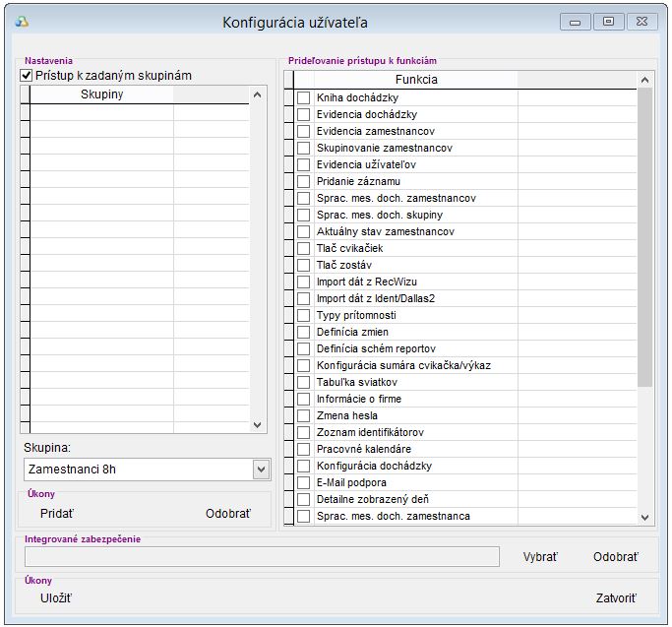Image resolution: width=672 pixels, height=627 pixels.
Task: Check the E-Mail podpora box
Action: pos(303,482)
